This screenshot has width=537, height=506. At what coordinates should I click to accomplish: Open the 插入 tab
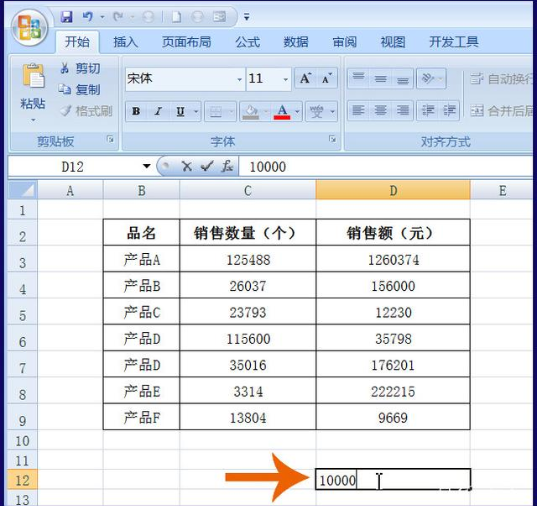click(x=126, y=42)
